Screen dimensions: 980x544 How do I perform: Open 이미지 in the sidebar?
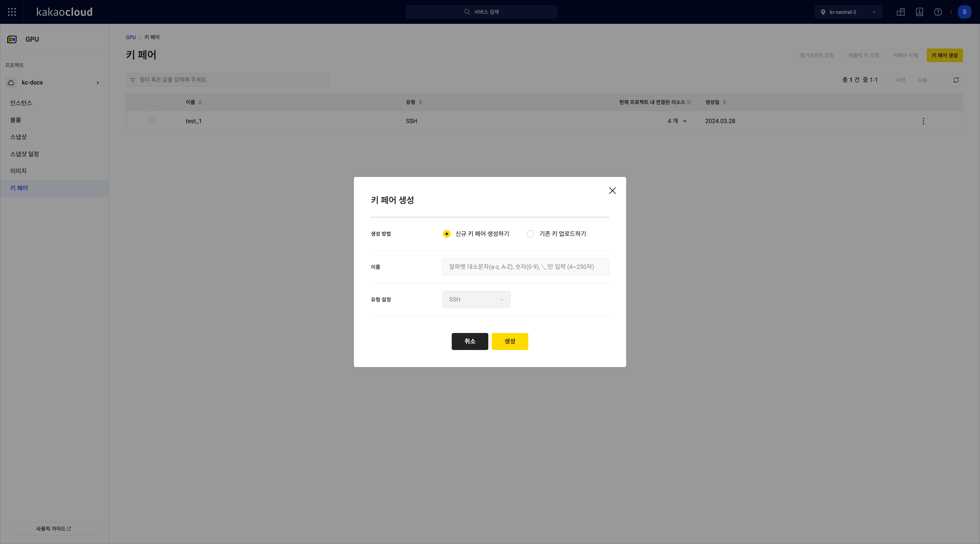54,171
